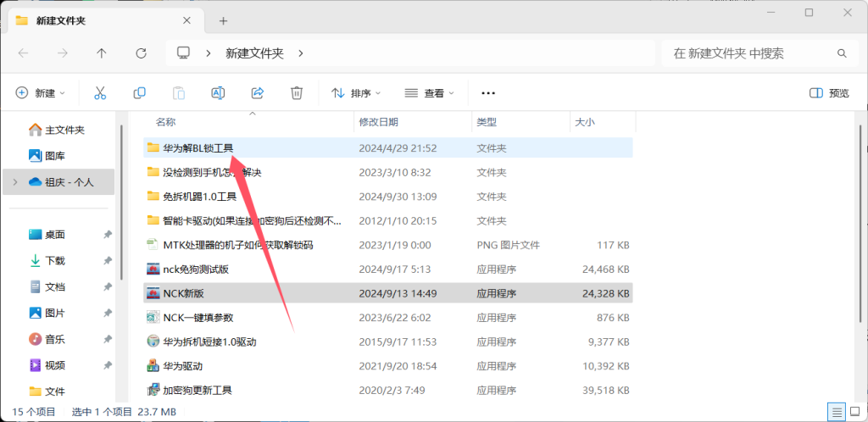Select the 免拆机踢1.0工具 folder
This screenshot has height=422, width=868.
pos(388,197)
